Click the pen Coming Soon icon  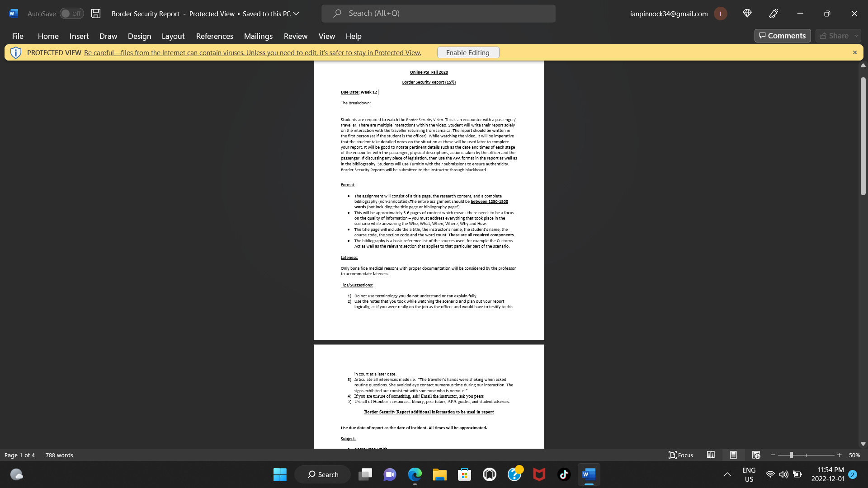(774, 14)
